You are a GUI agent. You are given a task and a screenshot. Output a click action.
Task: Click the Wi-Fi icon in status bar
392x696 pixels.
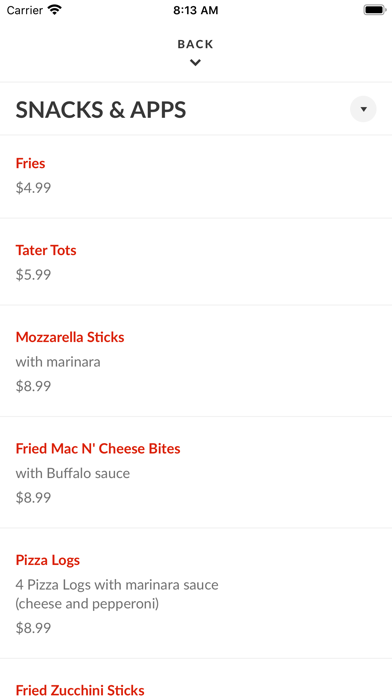pyautogui.click(x=55, y=10)
